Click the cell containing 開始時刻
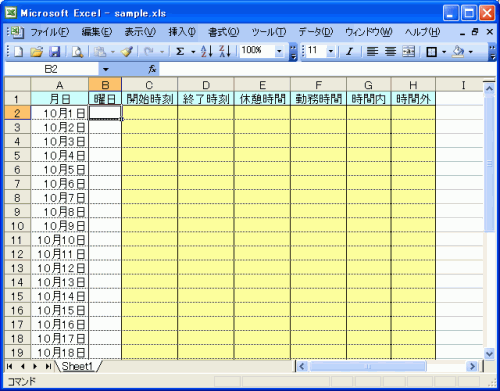This screenshot has height=391, width=500. pyautogui.click(x=150, y=99)
